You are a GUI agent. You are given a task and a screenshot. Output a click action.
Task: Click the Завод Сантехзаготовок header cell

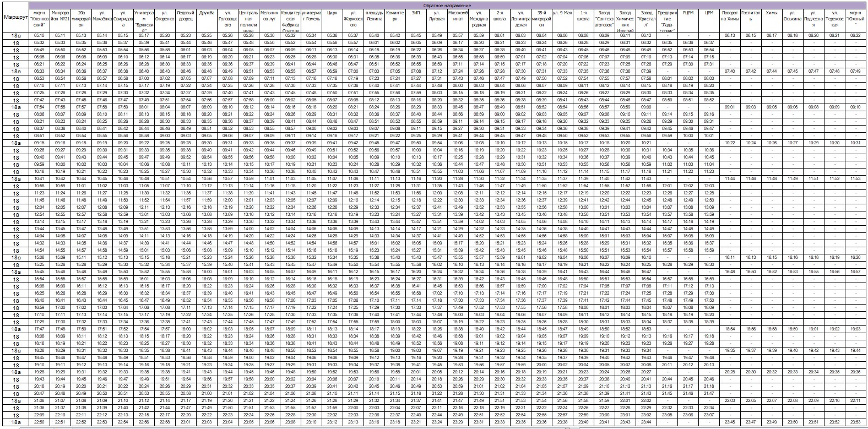pyautogui.click(x=604, y=20)
